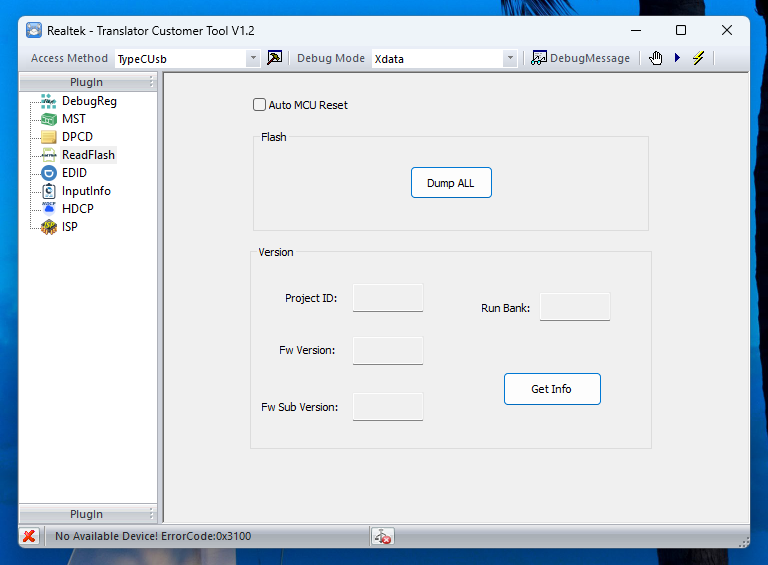Maximize the Translator Customer Tool window
768x565 pixels.
681,30
